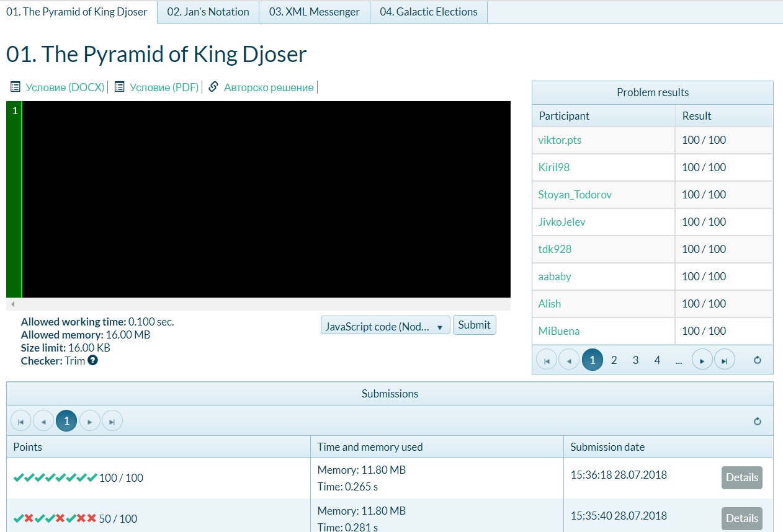Go to next page of Problem results
The image size is (783, 532).
pos(702,360)
